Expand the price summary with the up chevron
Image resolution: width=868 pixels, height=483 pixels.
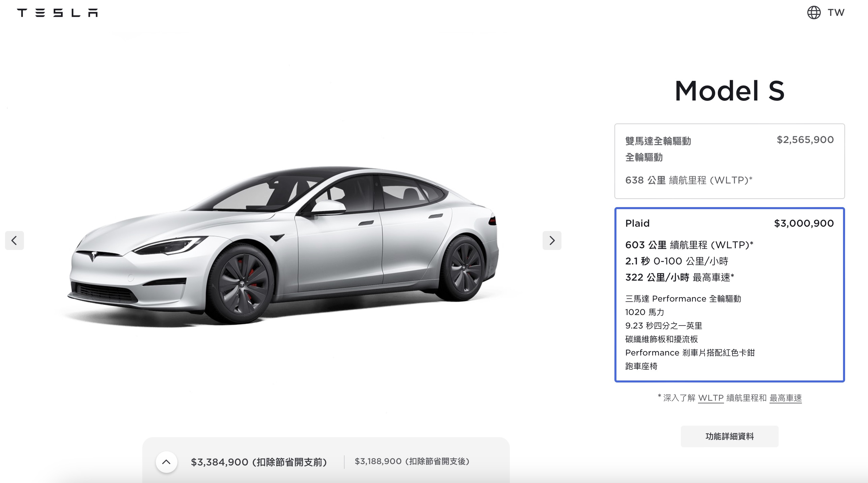click(166, 462)
